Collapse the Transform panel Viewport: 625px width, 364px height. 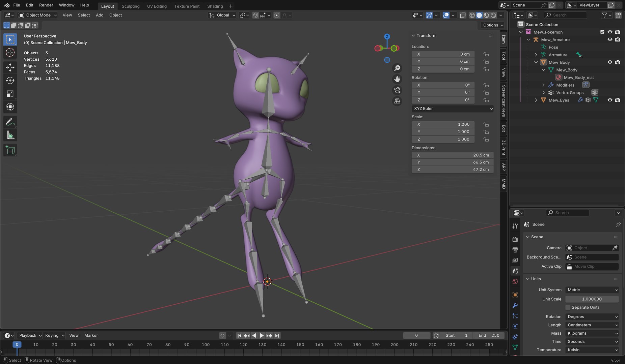pos(413,36)
